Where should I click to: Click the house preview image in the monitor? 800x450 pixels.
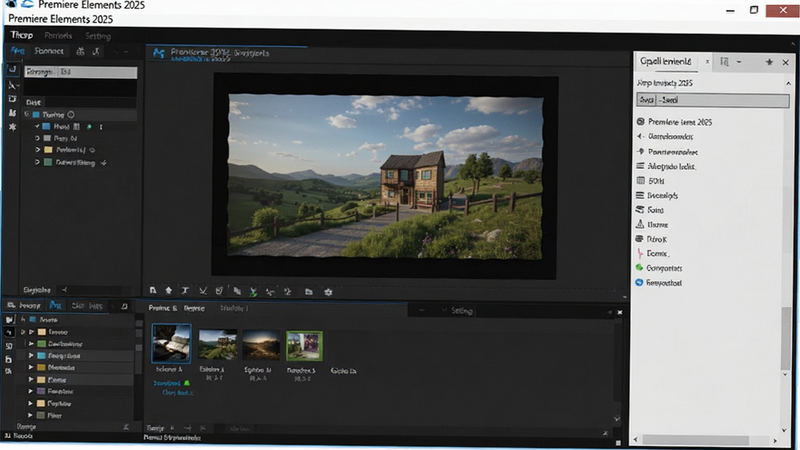(x=385, y=176)
